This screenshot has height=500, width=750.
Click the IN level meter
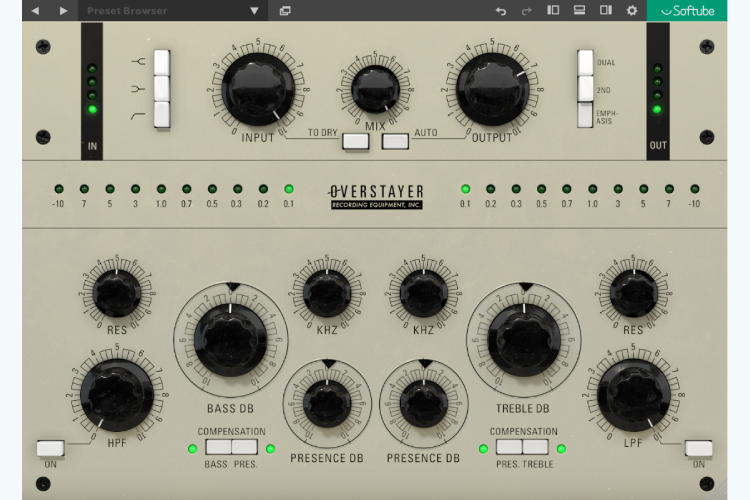pyautogui.click(x=92, y=91)
